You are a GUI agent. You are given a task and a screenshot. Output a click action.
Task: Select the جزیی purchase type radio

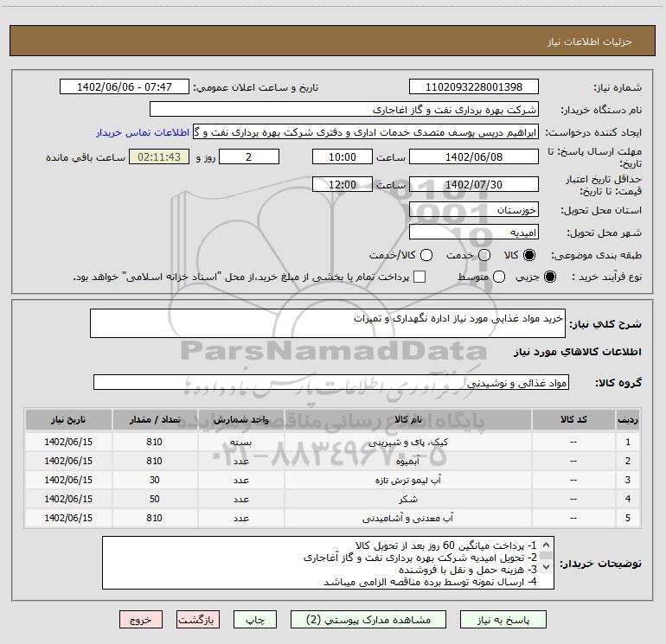pyautogui.click(x=549, y=277)
